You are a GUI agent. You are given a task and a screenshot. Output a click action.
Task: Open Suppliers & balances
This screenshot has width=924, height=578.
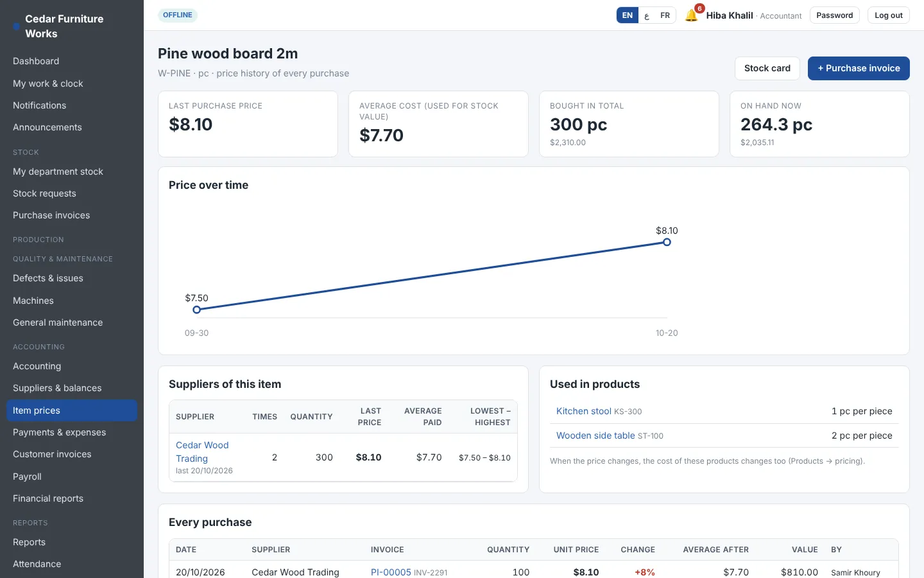[x=72, y=388]
